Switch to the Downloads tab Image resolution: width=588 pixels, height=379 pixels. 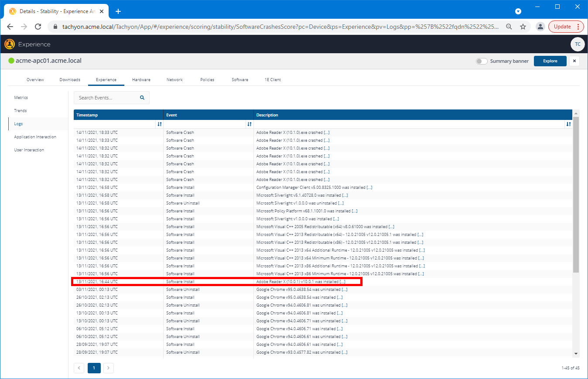[x=70, y=80]
